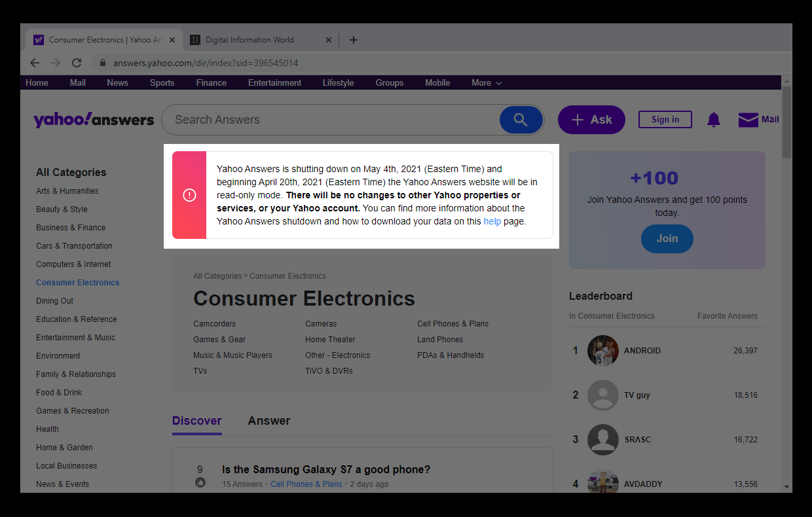Click Sign in
This screenshot has width=812, height=517.
point(665,119)
